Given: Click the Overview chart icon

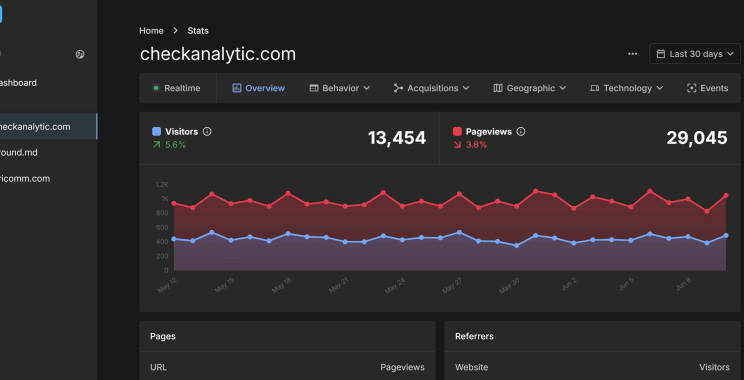Looking at the screenshot, I should (x=237, y=88).
